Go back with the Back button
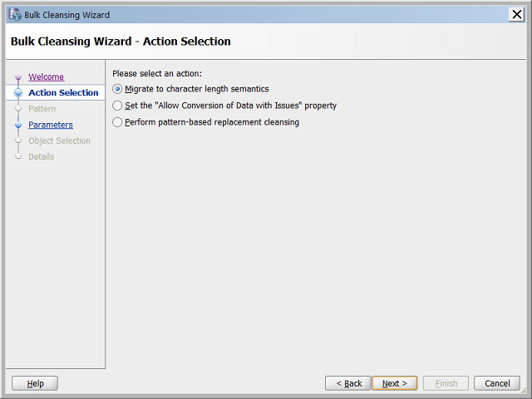 click(x=347, y=383)
